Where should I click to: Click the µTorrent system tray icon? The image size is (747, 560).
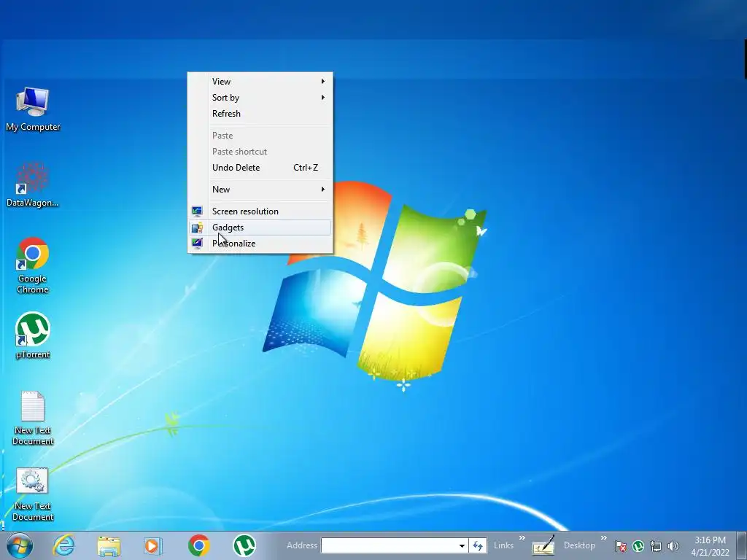pos(638,546)
